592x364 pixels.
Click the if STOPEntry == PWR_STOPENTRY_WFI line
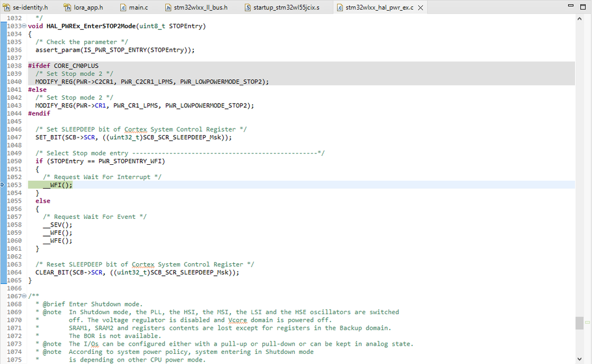point(100,161)
